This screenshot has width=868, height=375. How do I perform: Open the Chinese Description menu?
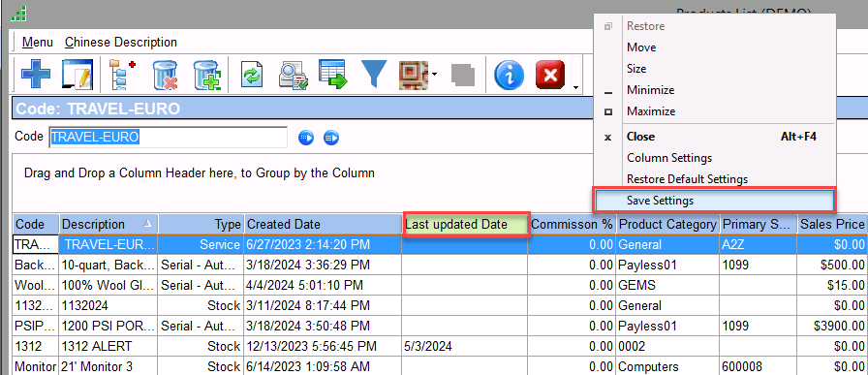(x=121, y=42)
